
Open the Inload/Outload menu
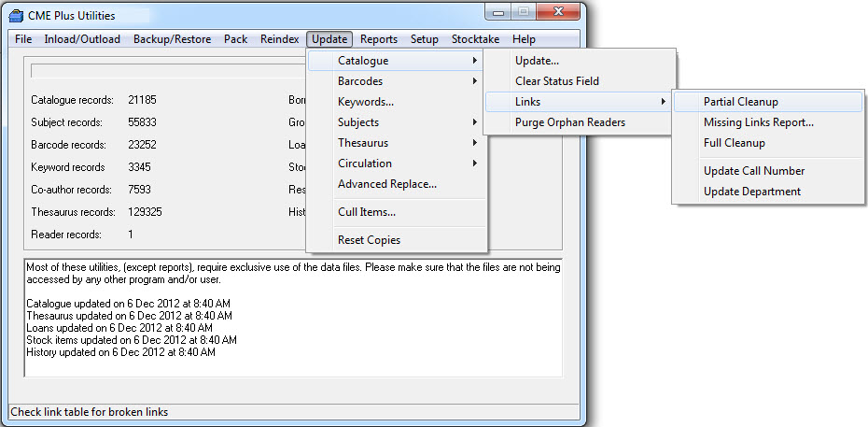click(82, 39)
